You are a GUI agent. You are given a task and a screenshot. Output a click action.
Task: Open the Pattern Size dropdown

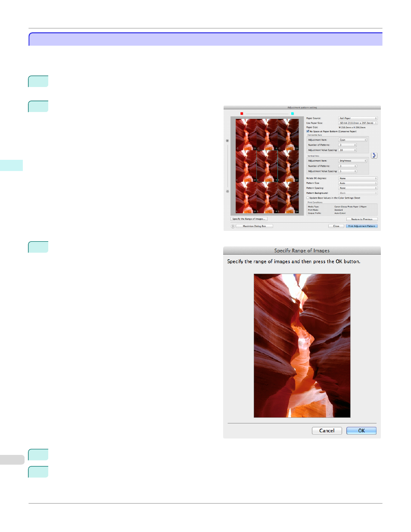358,183
